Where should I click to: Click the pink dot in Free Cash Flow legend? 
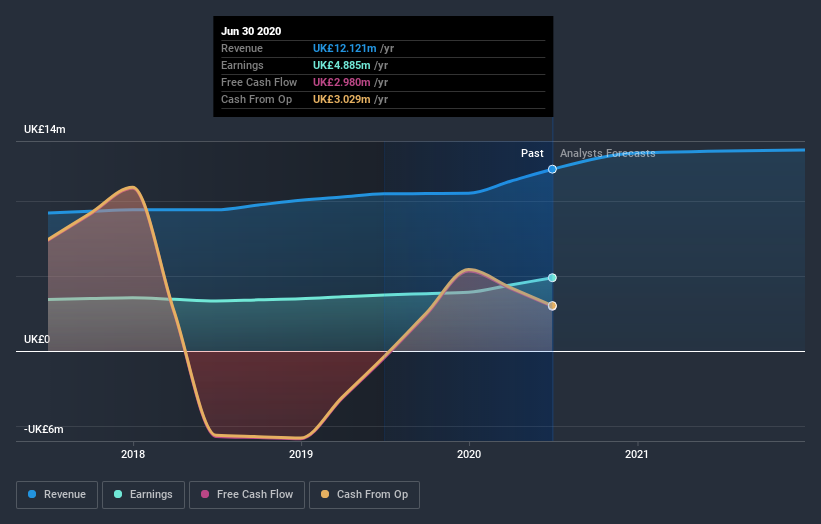[205, 494]
